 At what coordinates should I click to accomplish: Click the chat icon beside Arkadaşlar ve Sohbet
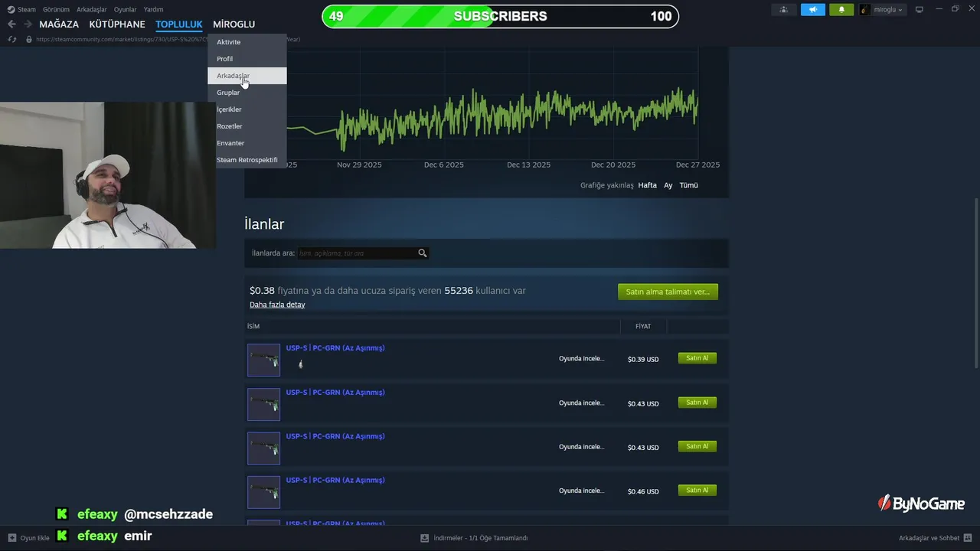[969, 538]
